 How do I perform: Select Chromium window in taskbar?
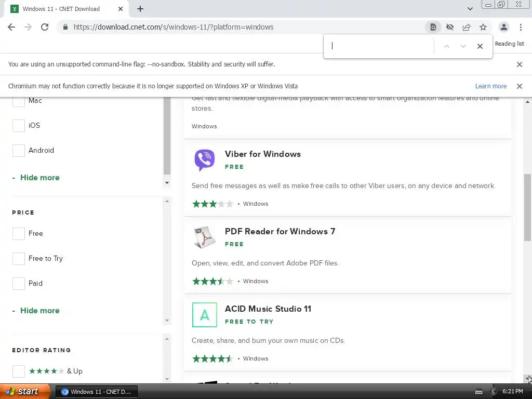[96, 392]
